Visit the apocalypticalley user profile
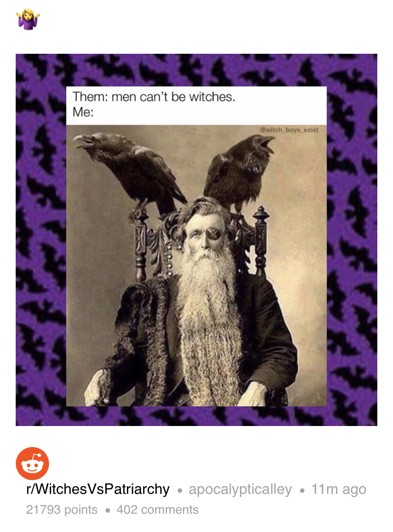 [240, 489]
